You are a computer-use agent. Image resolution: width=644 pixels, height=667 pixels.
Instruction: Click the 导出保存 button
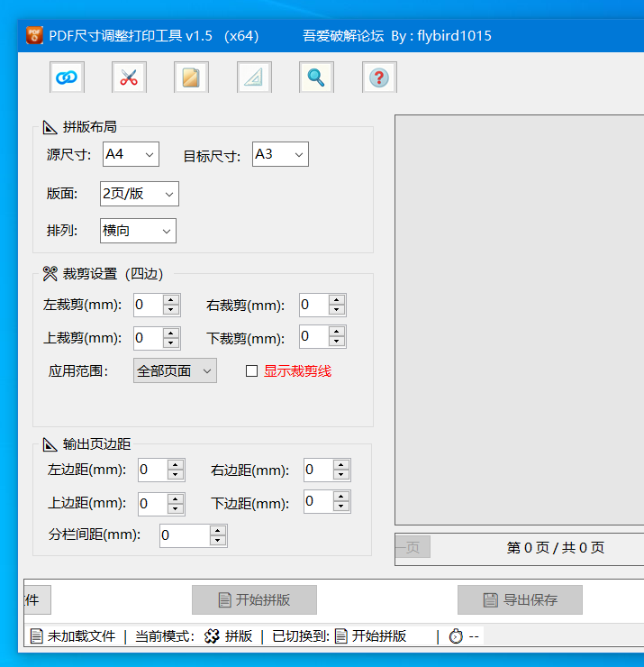point(520,599)
